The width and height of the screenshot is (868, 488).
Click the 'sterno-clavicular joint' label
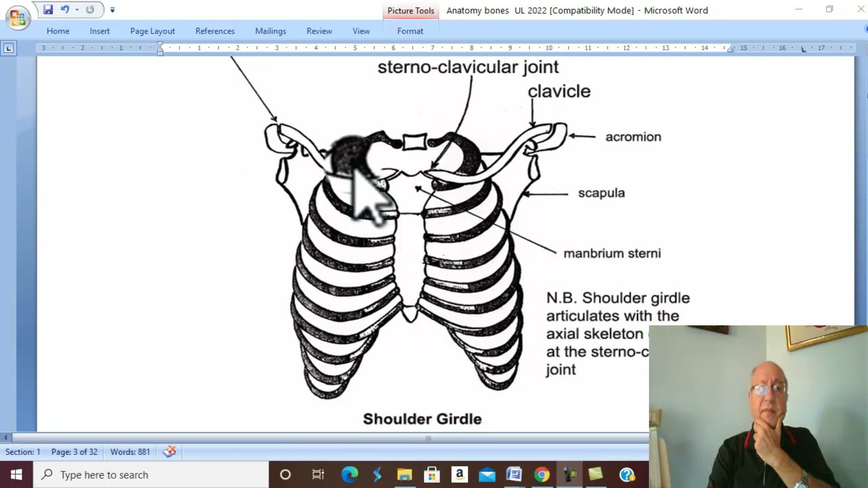pos(468,67)
